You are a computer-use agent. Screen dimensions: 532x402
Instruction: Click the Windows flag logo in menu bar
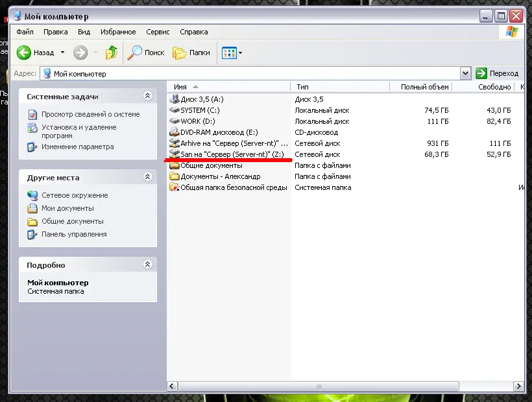pos(511,32)
